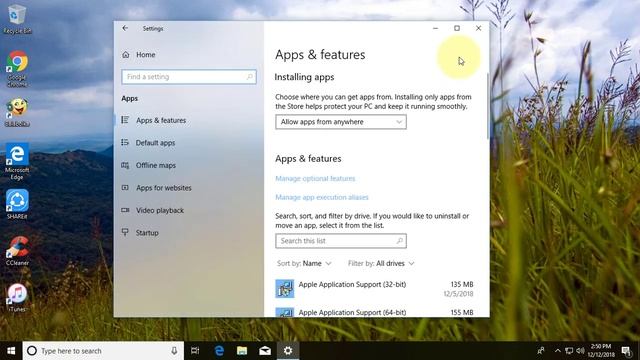Click Type here to search taskbar box
This screenshot has height=360, width=640.
[103, 351]
